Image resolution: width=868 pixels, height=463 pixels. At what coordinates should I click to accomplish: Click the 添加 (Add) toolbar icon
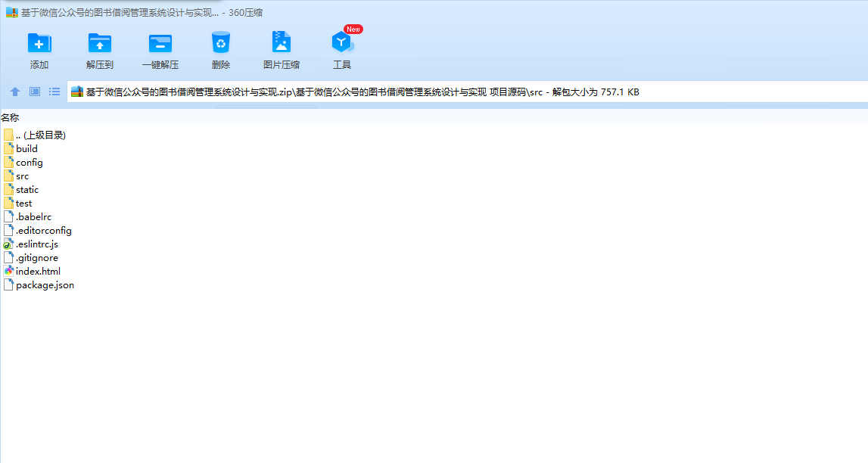click(x=39, y=43)
